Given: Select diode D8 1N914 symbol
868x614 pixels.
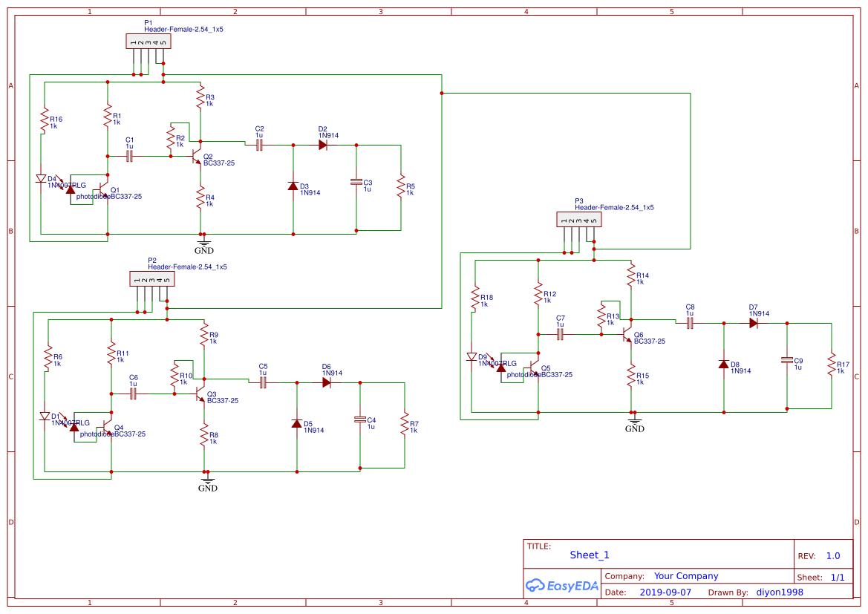Looking at the screenshot, I should click(724, 365).
